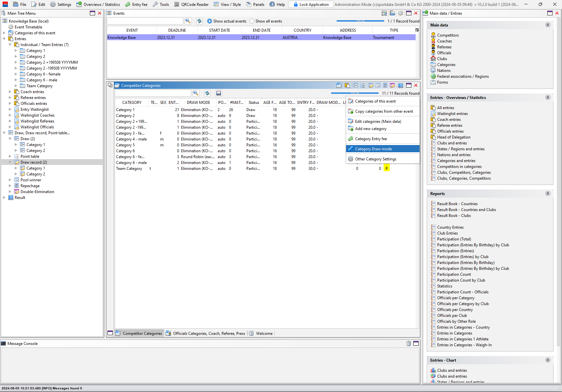562x392 pixels.
Task: Click the trash icon in Message Console
Action: tap(409, 343)
